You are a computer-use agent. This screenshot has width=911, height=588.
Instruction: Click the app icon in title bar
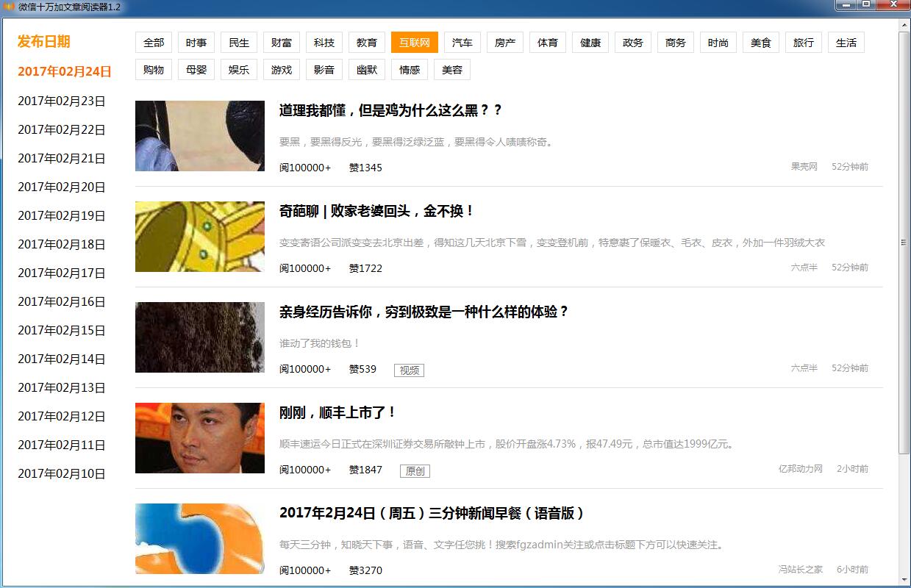click(x=10, y=7)
